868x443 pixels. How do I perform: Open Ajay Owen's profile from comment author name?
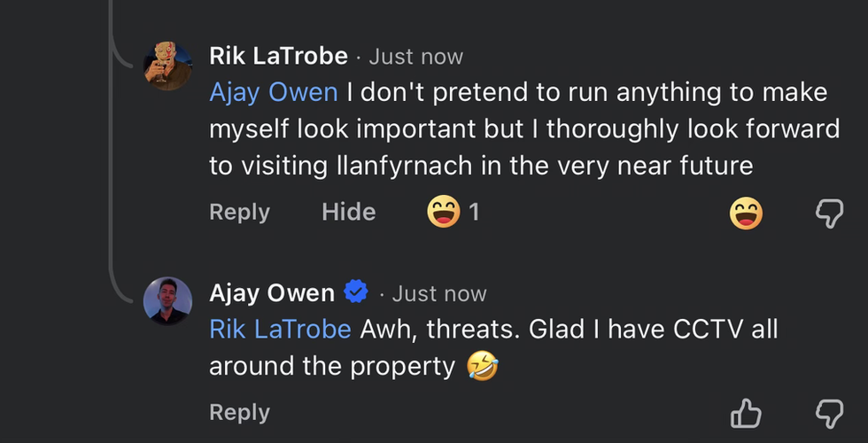tap(272, 293)
